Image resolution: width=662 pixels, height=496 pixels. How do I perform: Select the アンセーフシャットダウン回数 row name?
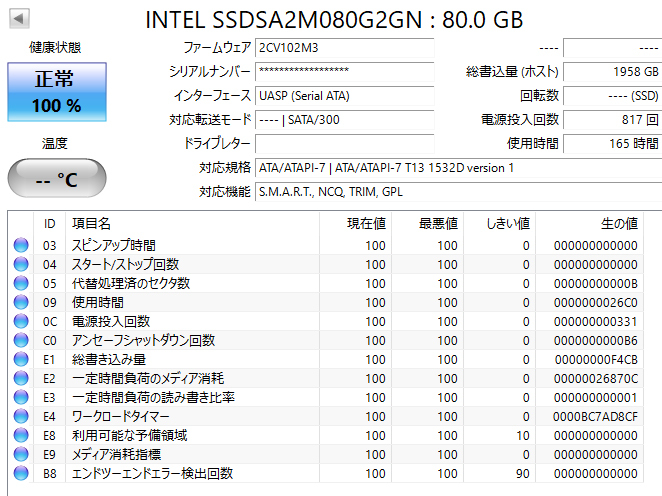point(144,340)
